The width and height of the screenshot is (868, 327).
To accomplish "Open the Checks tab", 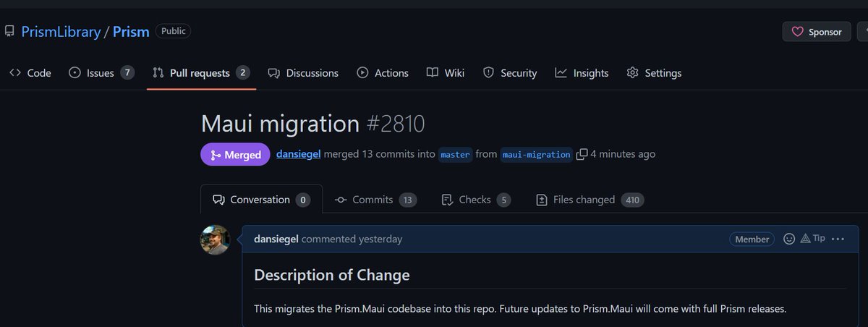I will point(476,200).
